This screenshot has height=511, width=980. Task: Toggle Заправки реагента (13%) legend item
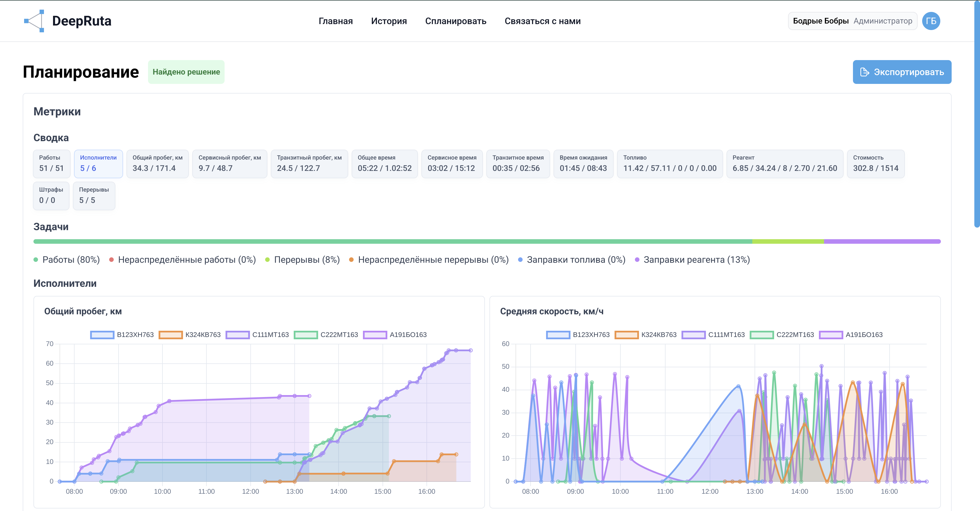click(x=692, y=260)
